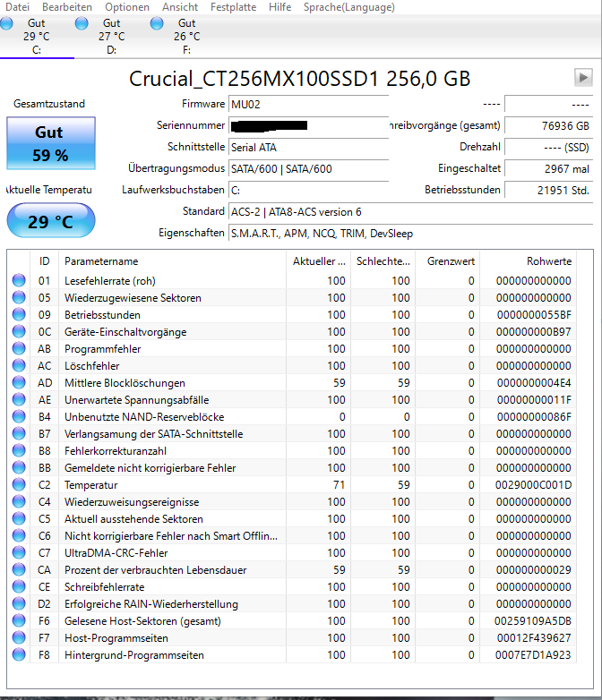Image resolution: width=602 pixels, height=700 pixels.
Task: Click status icon of the C2 Temperatur row
Action: pyautogui.click(x=19, y=484)
